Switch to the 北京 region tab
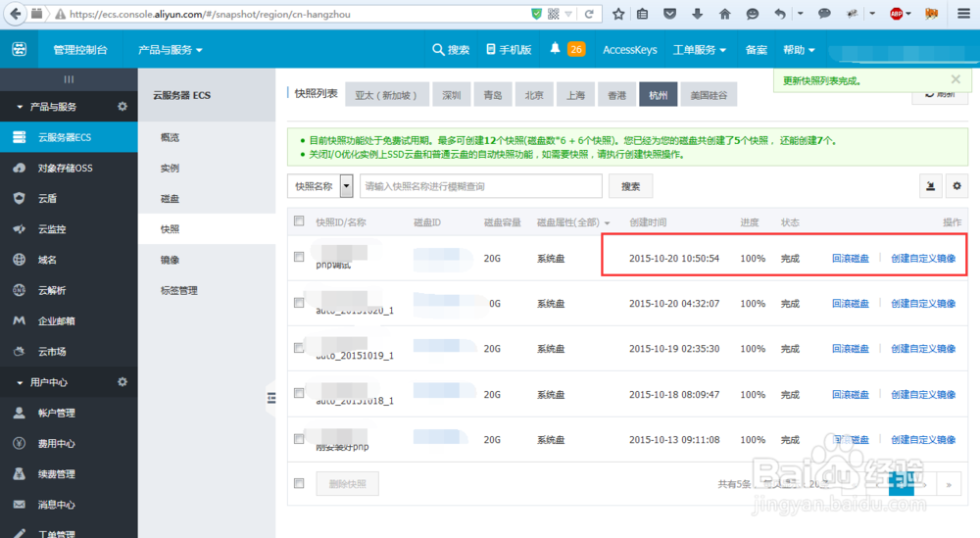This screenshot has height=538, width=980. [x=534, y=95]
